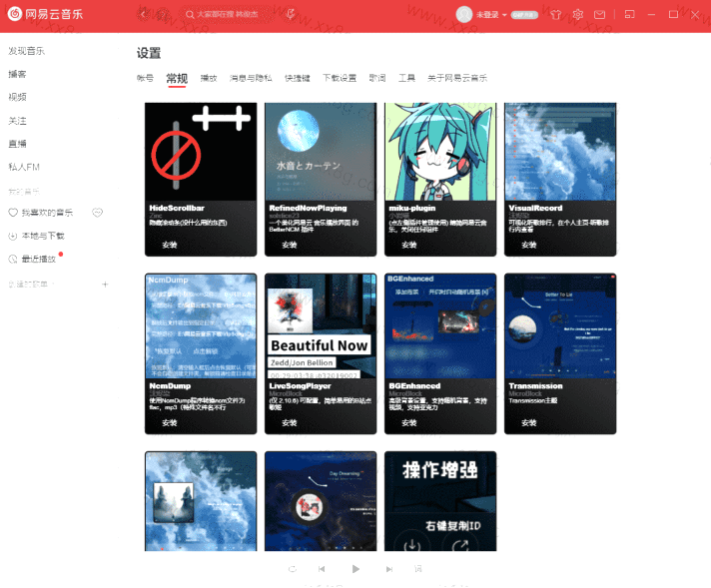This screenshot has height=588, width=711.
Task: Switch to the 工具 settings tab
Action: click(x=406, y=78)
